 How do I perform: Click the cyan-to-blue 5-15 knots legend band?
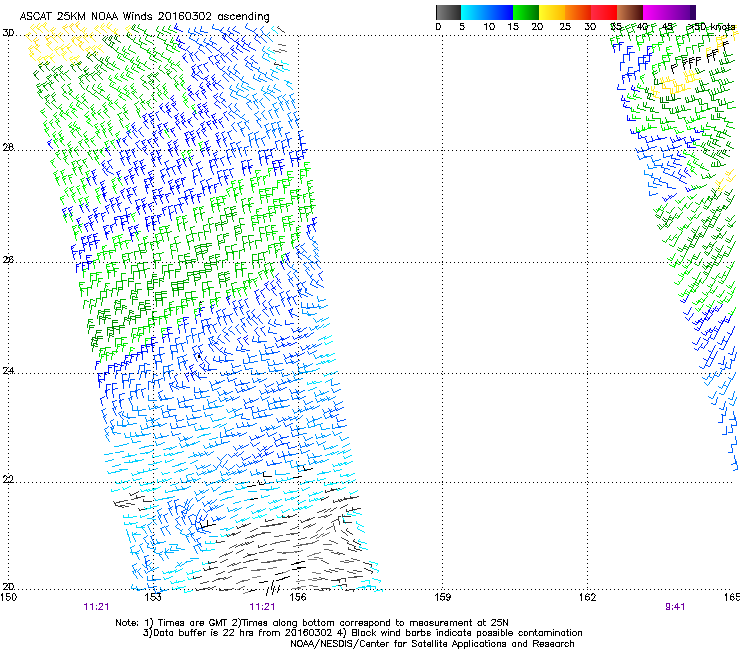click(x=487, y=12)
